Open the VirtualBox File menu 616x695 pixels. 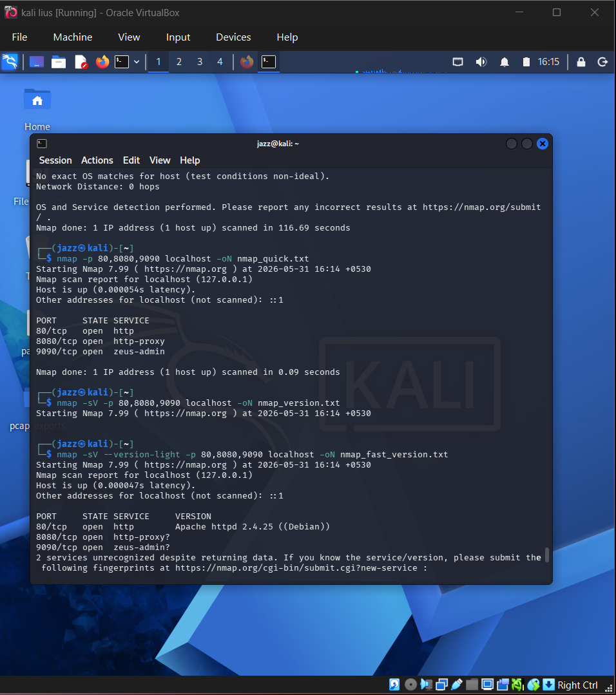pyautogui.click(x=19, y=37)
